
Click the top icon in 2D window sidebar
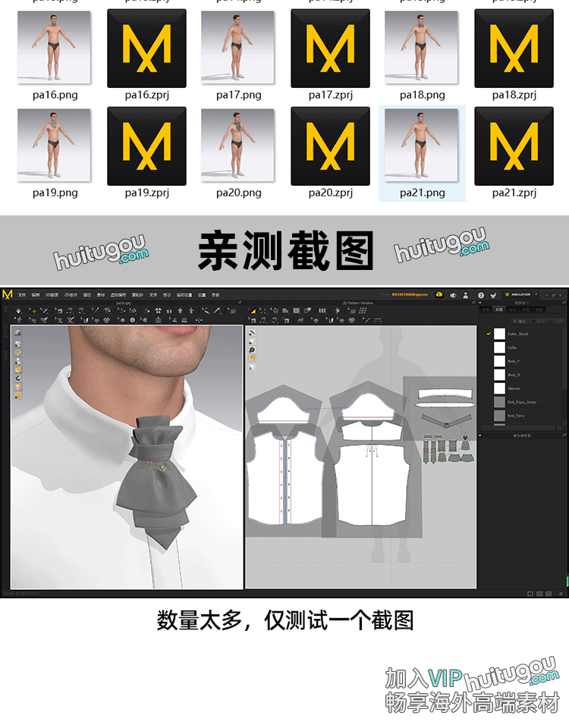[x=252, y=333]
